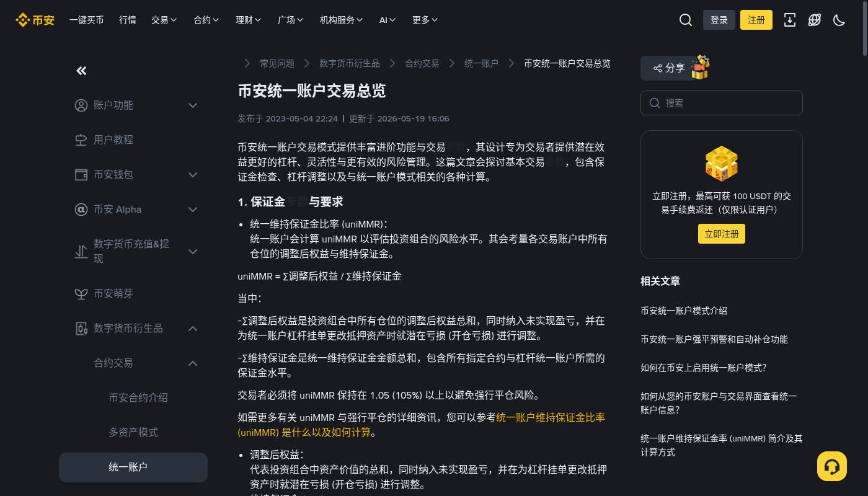Open the 机构服务 menu
This screenshot has width=868, height=496.
click(342, 20)
